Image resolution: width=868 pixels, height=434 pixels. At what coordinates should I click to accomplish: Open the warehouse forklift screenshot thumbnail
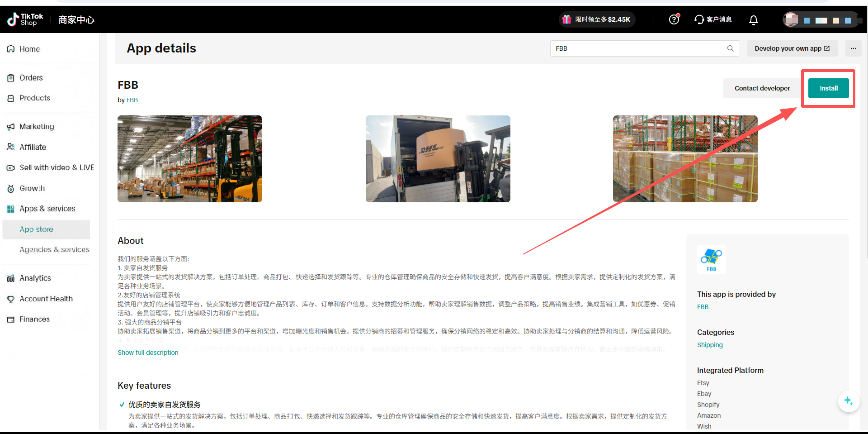point(190,159)
